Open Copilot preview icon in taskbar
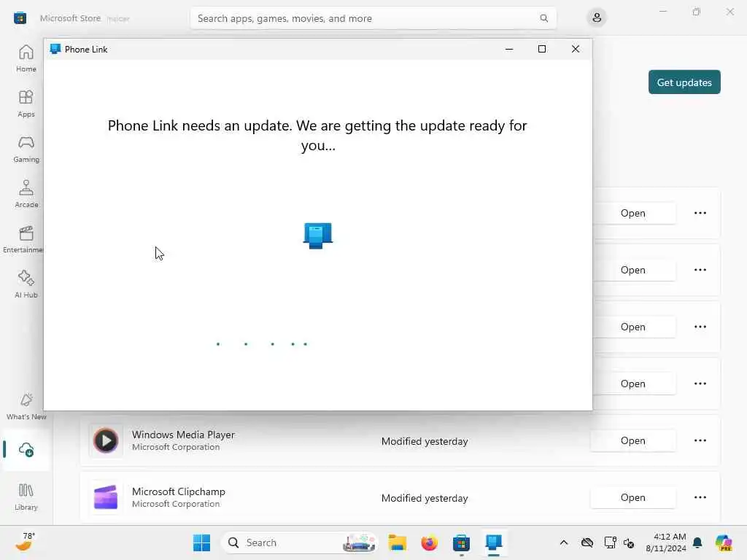Screen dimensions: 747x560 (x=724, y=542)
